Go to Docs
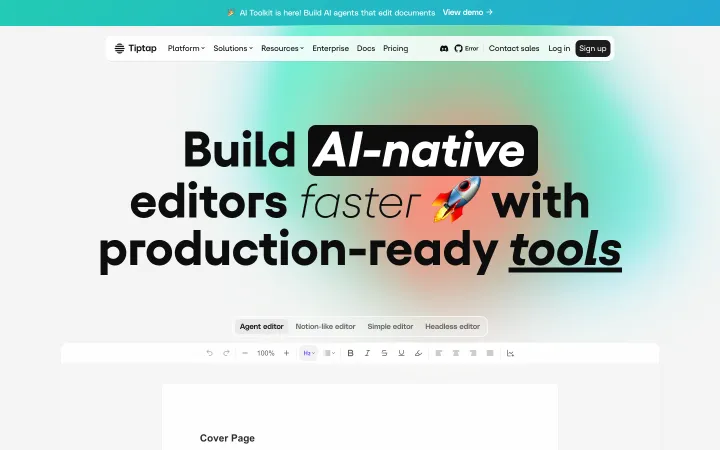The image size is (720, 450). (366, 48)
